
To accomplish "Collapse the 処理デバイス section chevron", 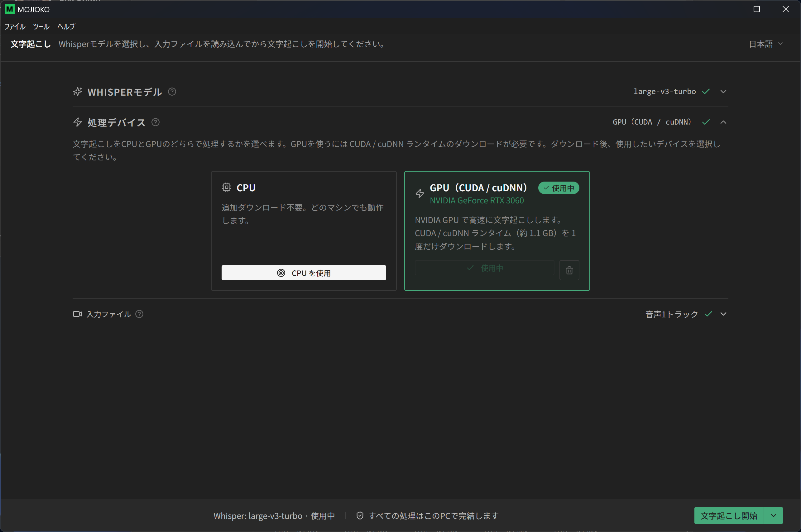I will pos(723,122).
